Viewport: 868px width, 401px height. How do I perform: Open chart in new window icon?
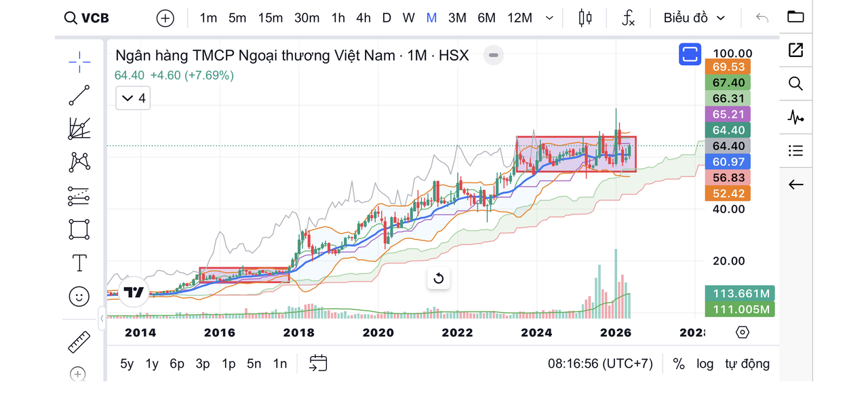[795, 50]
